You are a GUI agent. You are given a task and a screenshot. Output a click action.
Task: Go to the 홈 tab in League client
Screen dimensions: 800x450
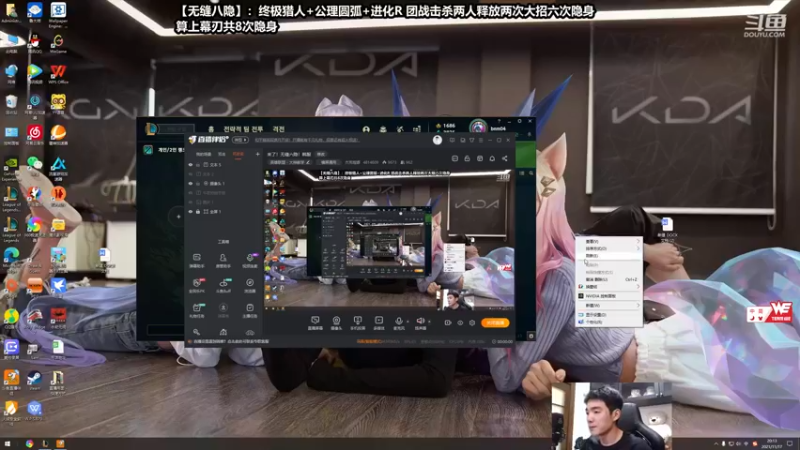click(211, 130)
